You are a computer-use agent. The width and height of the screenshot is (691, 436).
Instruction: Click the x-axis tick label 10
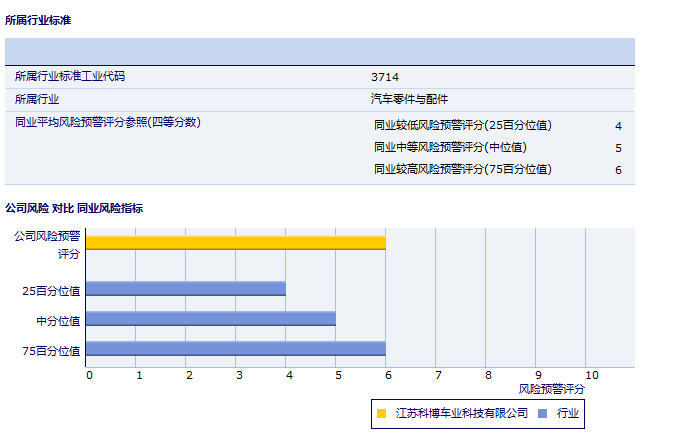point(592,376)
